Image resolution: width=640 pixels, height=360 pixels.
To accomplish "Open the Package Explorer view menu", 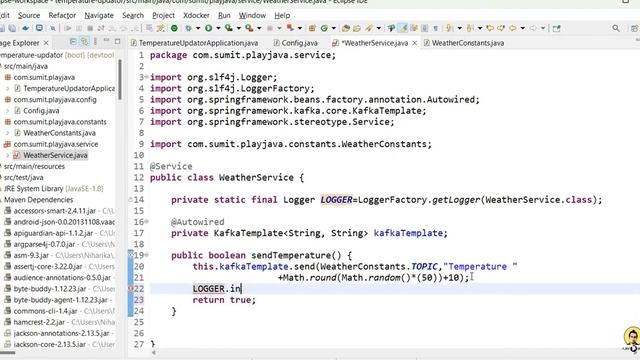I will 96,42.
